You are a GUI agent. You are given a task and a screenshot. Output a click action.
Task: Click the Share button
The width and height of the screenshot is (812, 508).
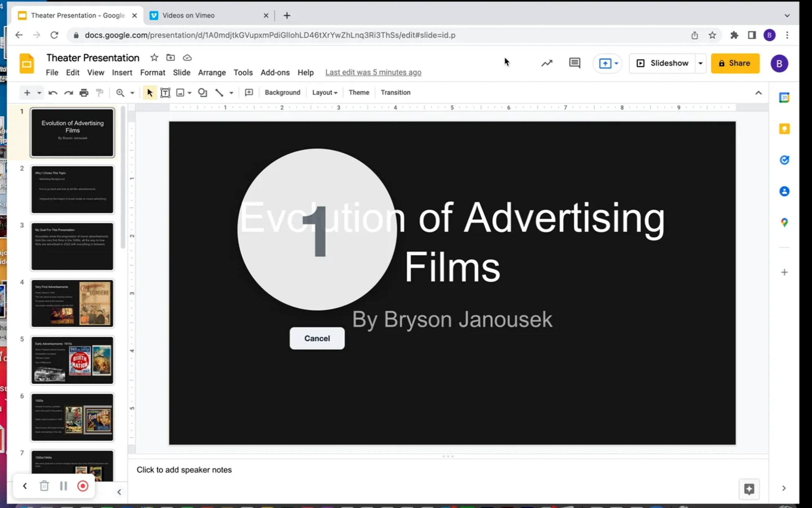(735, 63)
